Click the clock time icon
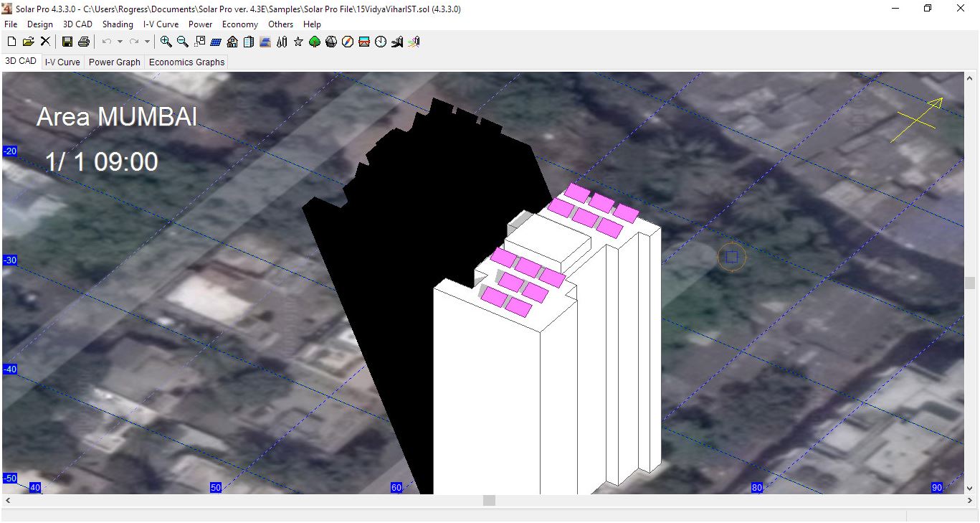 pos(381,42)
